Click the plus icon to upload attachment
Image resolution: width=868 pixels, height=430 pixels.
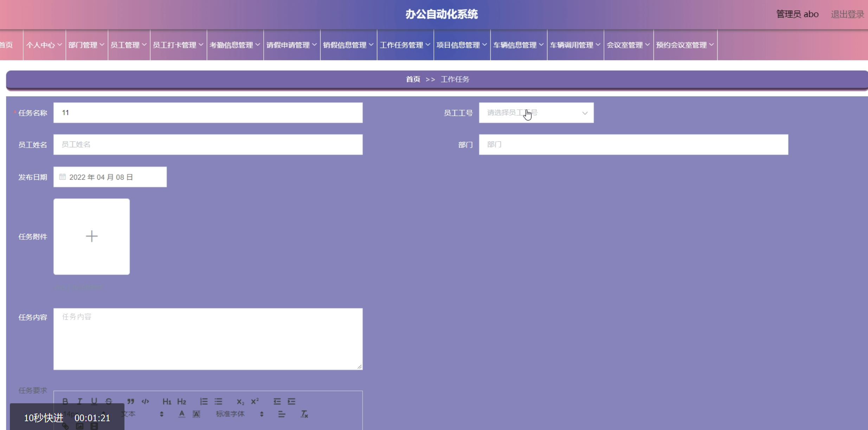(x=91, y=236)
